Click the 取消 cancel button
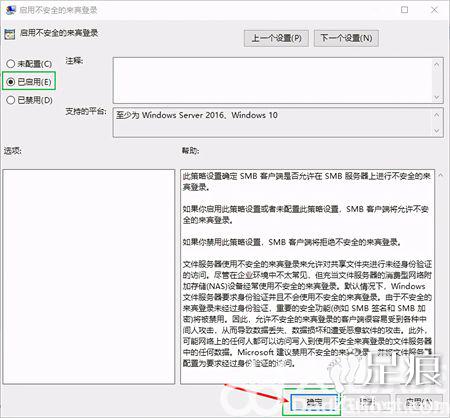The image size is (450, 418). (367, 402)
